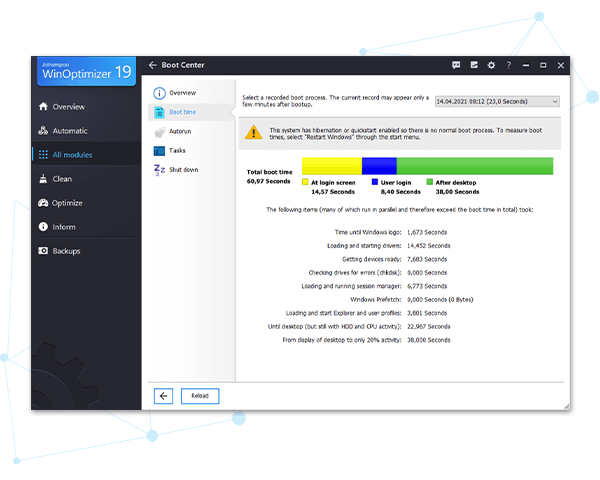Click the Reload button
600x480 pixels.
200,396
